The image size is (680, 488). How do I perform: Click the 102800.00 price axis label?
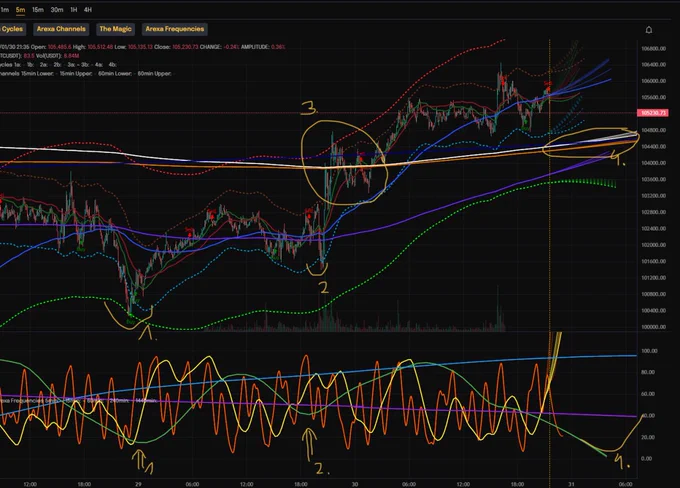654,212
